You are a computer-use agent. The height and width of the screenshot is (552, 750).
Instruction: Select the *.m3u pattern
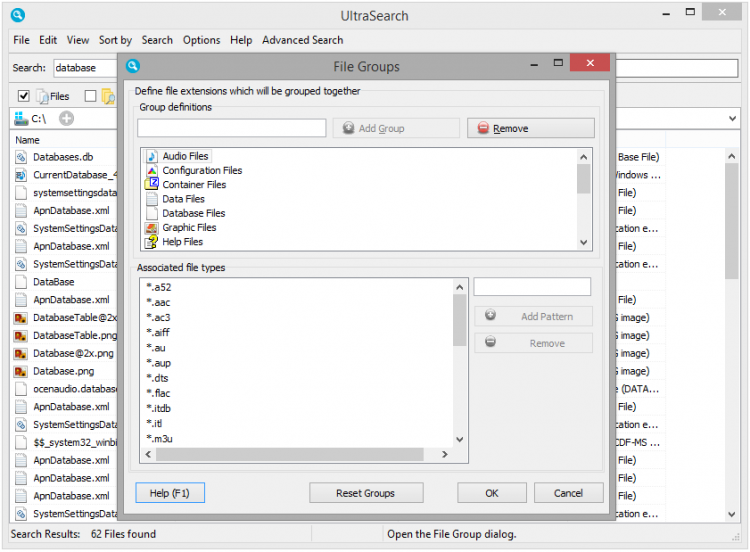[x=160, y=439]
